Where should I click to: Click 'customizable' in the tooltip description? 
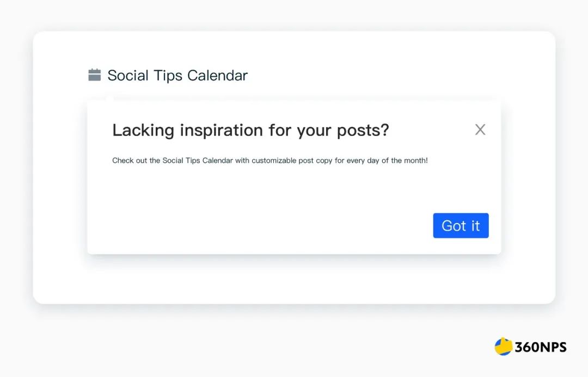[274, 160]
